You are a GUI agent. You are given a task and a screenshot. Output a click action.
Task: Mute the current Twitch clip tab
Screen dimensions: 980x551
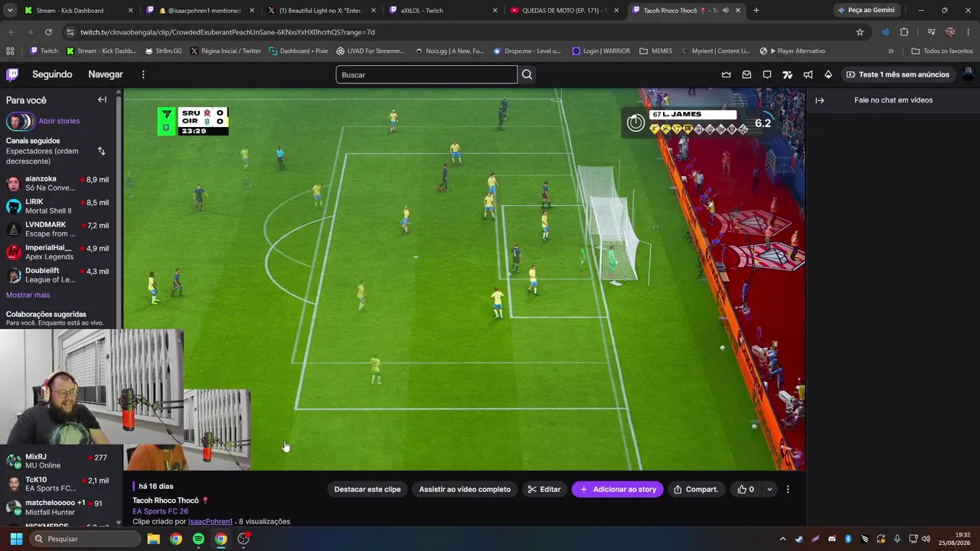725,11
